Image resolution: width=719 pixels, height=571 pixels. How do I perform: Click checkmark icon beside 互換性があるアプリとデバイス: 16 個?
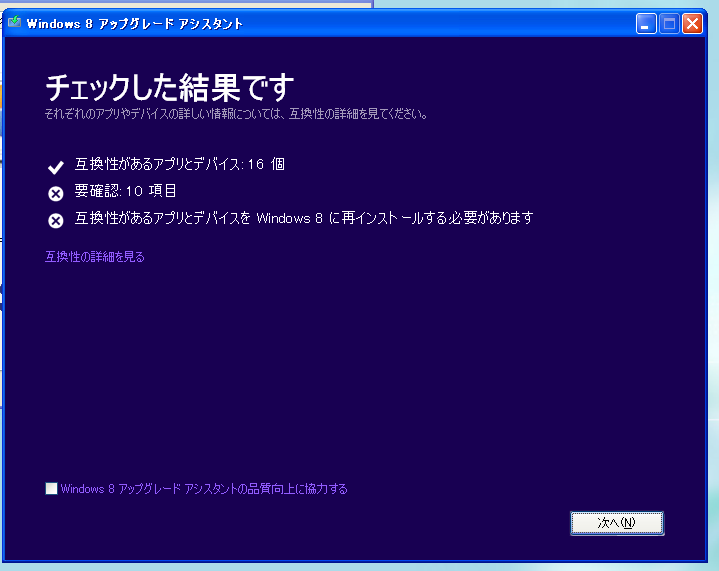pyautogui.click(x=55, y=167)
